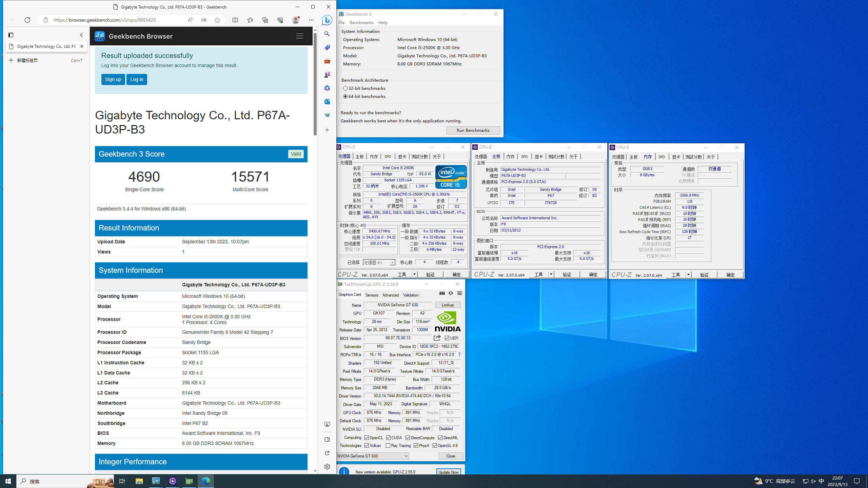Expand Geekbench Browser navigation menu
The image size is (868, 488).
pos(299,36)
